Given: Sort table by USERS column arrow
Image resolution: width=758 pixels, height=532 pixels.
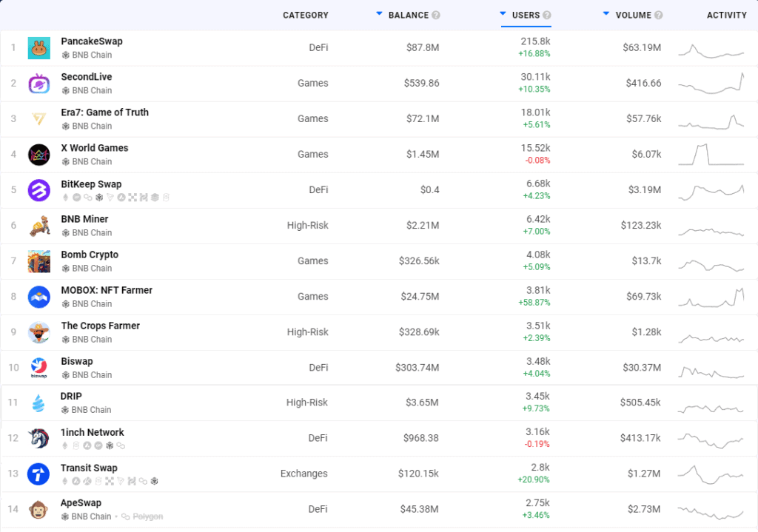Looking at the screenshot, I should [x=503, y=13].
